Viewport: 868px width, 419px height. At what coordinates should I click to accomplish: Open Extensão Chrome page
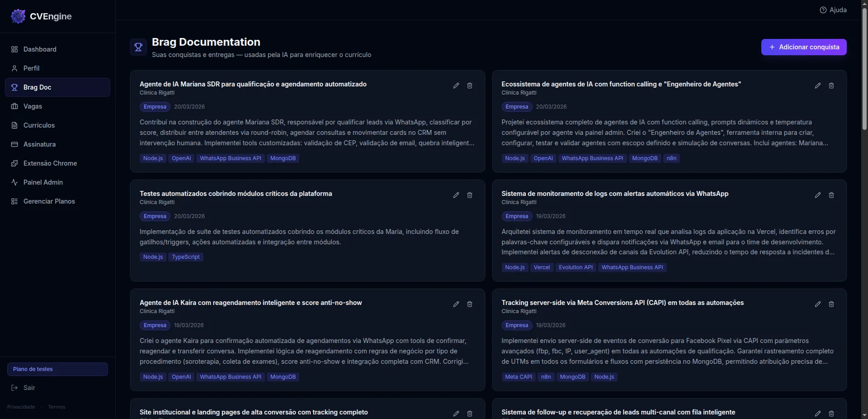pyautogui.click(x=50, y=163)
